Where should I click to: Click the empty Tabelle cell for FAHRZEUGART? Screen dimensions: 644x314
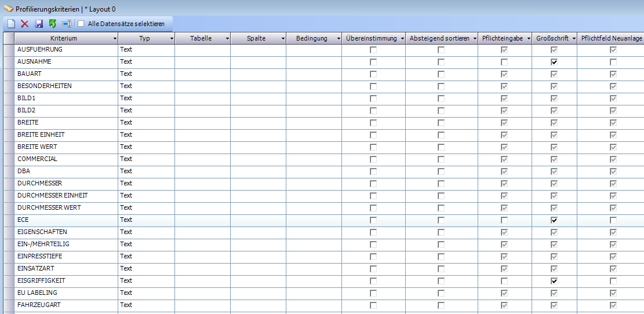[202, 305]
